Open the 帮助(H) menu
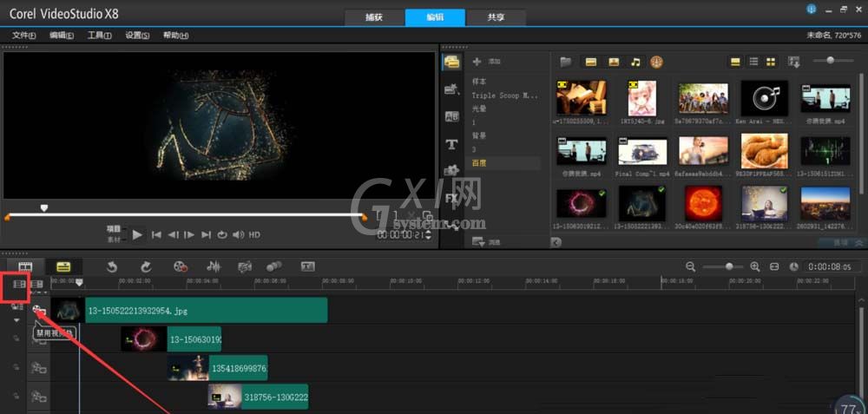Image resolution: width=868 pixels, height=414 pixels. (x=175, y=36)
